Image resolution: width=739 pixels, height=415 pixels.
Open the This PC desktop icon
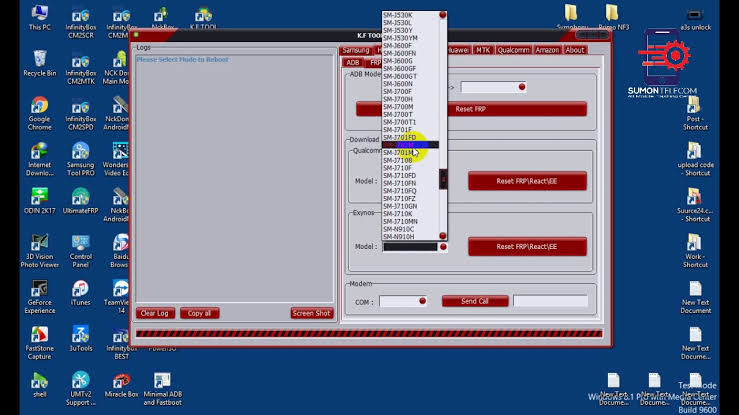[40, 18]
